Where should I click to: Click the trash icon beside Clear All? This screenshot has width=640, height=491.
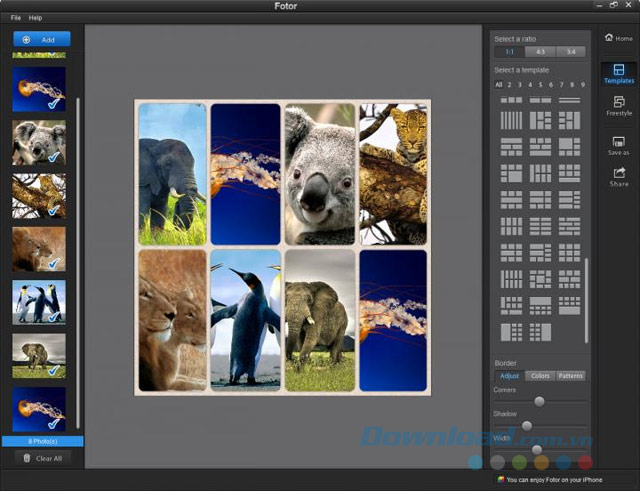tap(26, 457)
